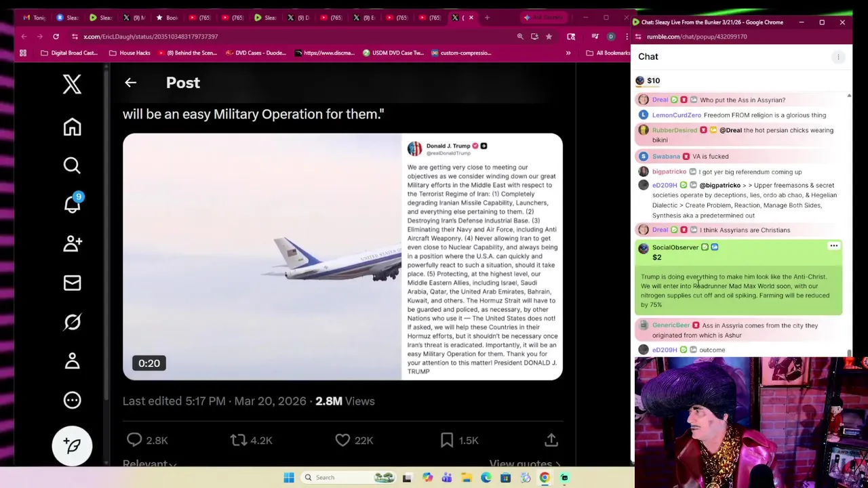Screen dimensions: 868x488
Task: Like the post showing 22K likes
Action: (342, 440)
